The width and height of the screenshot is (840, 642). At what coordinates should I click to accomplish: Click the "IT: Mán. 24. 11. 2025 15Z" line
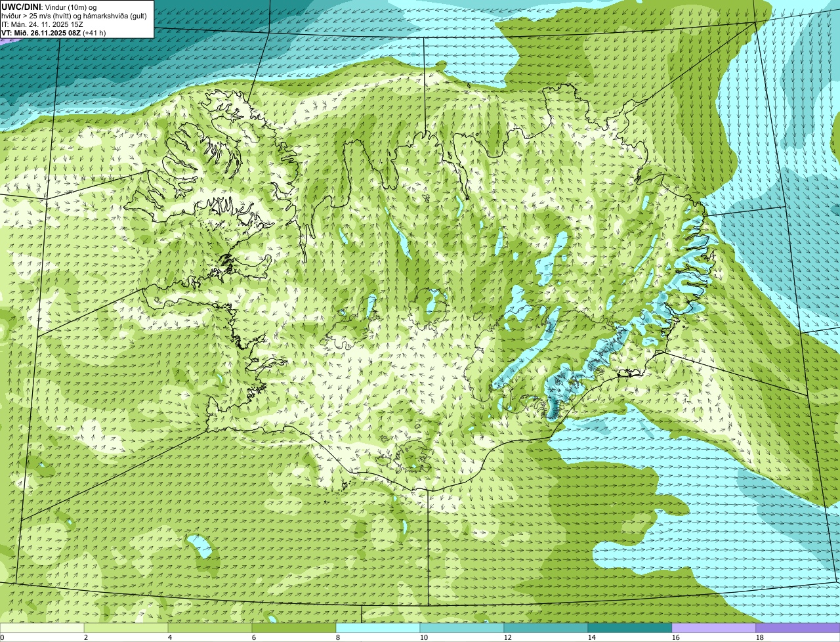42,24
